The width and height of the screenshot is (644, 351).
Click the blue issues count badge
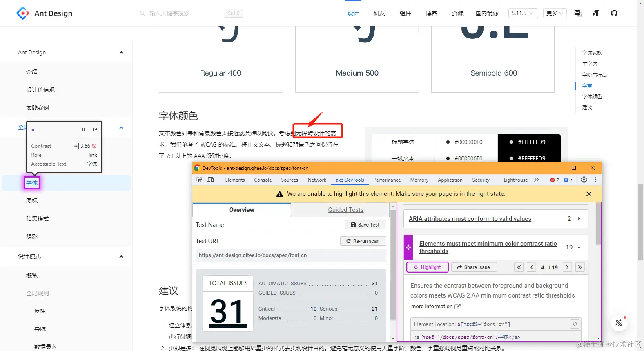(x=568, y=180)
